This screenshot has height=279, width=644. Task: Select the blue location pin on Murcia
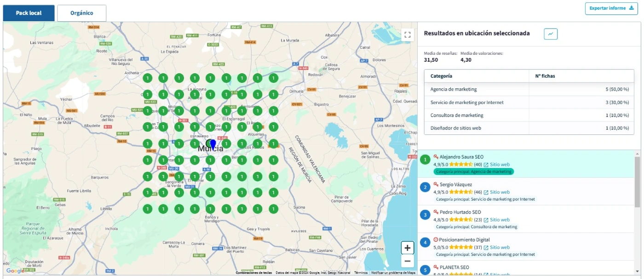point(213,144)
